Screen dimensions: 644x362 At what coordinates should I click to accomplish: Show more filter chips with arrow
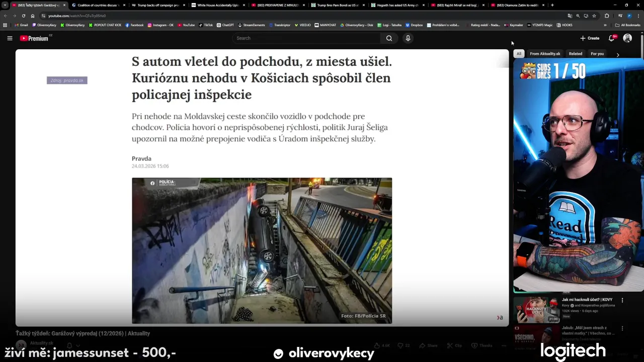pos(618,54)
